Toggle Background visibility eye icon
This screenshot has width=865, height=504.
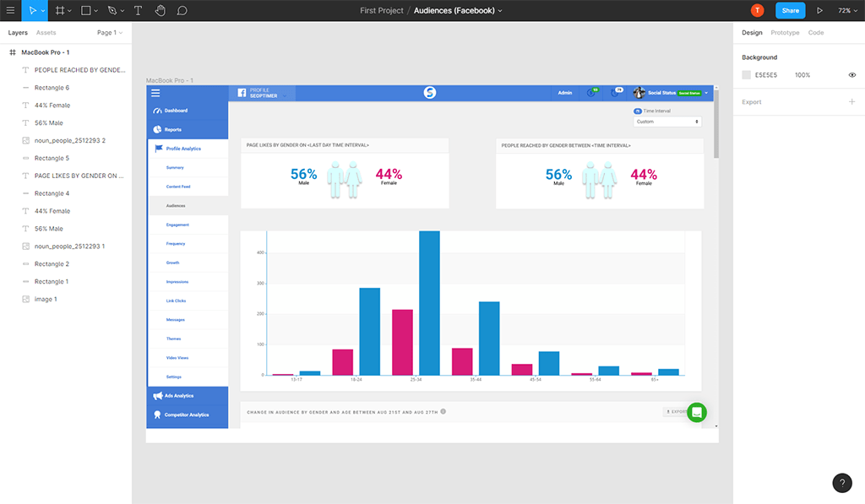pos(852,75)
